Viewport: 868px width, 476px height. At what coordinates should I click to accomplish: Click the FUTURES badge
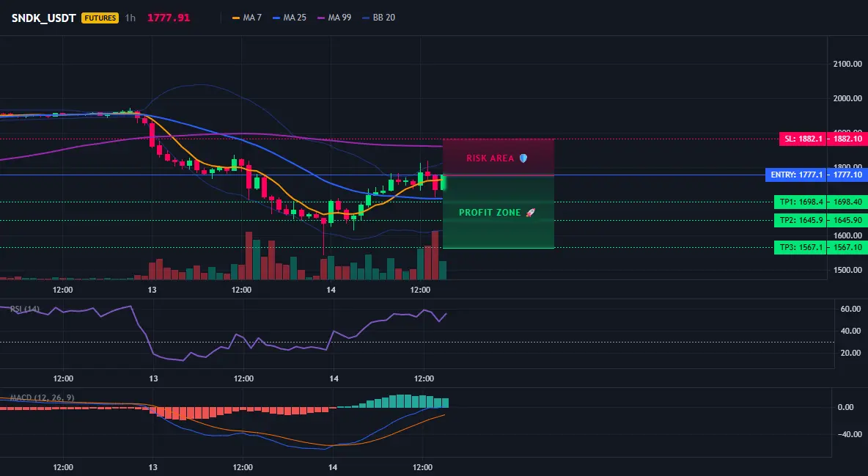[100, 18]
